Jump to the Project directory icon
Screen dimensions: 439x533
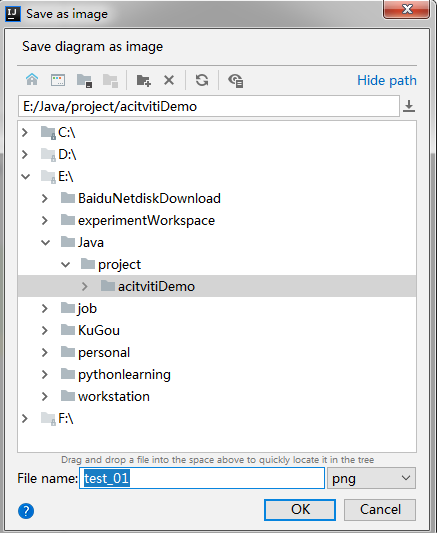[84, 81]
